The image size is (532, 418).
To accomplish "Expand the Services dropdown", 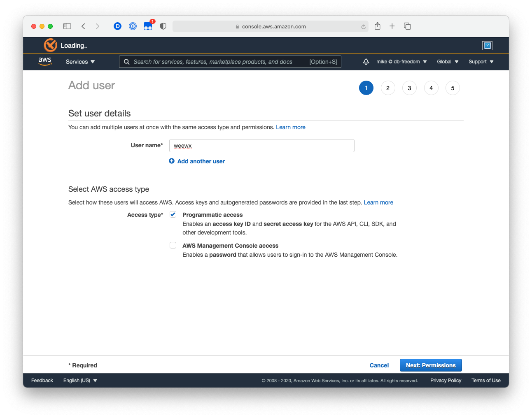I will pyautogui.click(x=80, y=62).
